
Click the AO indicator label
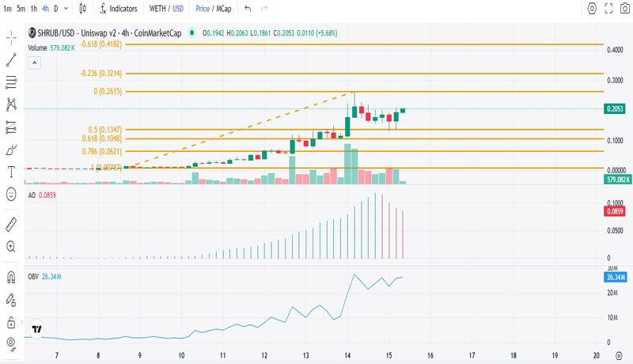(32, 195)
